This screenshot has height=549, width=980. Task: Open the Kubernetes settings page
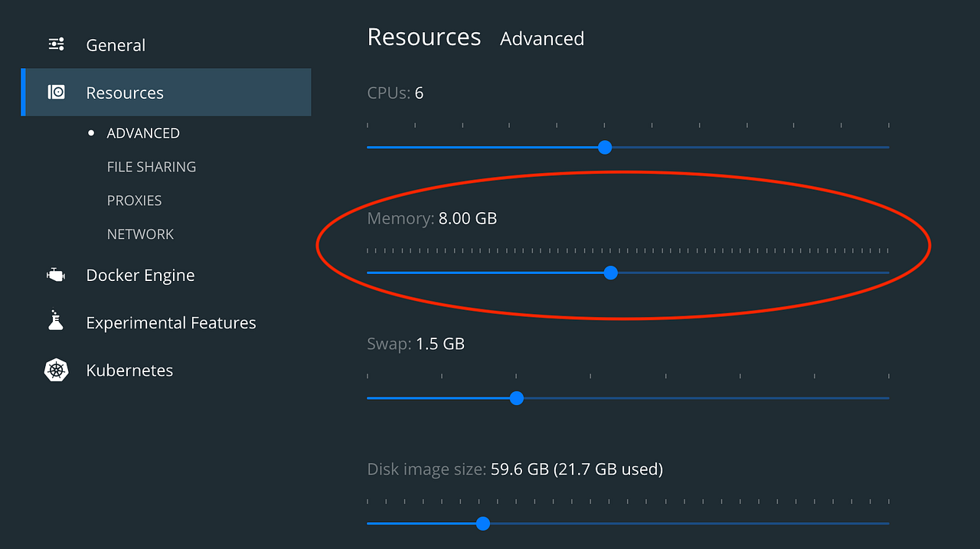point(129,370)
